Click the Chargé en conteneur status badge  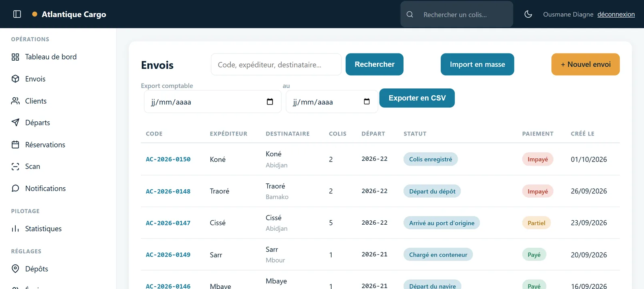(438, 255)
